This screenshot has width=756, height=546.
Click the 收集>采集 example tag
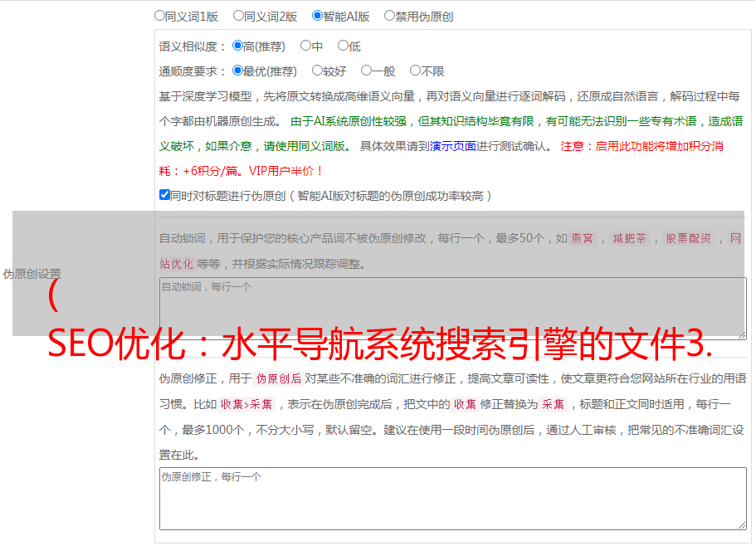tap(246, 404)
